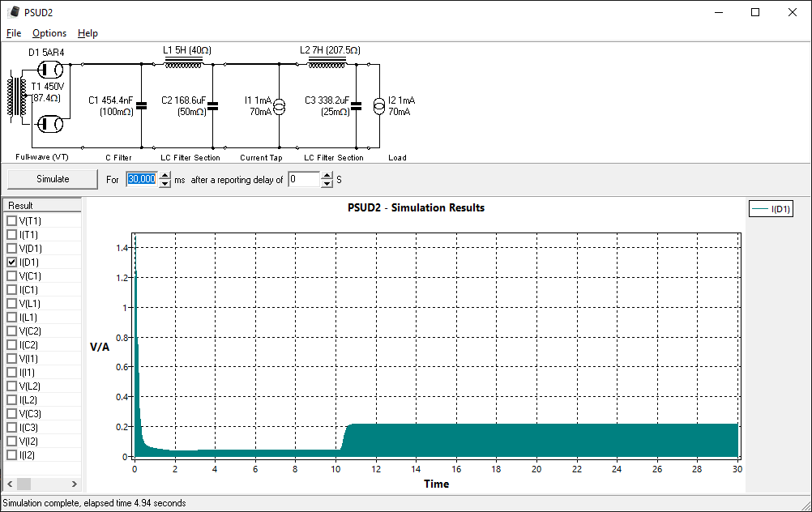Screen dimensions: 812x512
Task: Decrease reporting delay with down spinner
Action: click(327, 184)
